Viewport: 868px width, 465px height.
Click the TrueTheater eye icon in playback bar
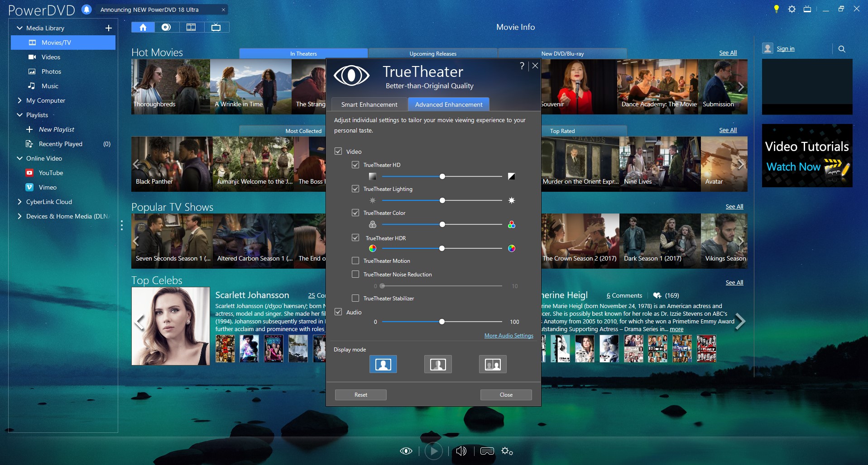[406, 451]
